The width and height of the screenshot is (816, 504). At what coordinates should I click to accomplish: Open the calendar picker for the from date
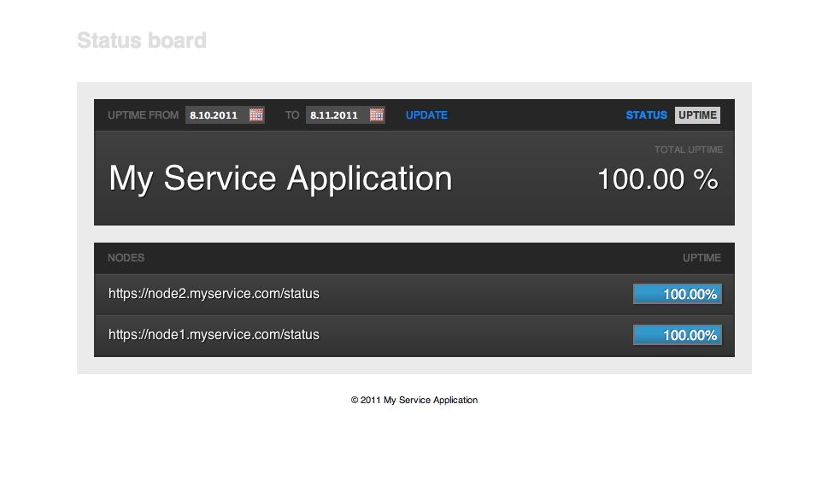pos(256,115)
